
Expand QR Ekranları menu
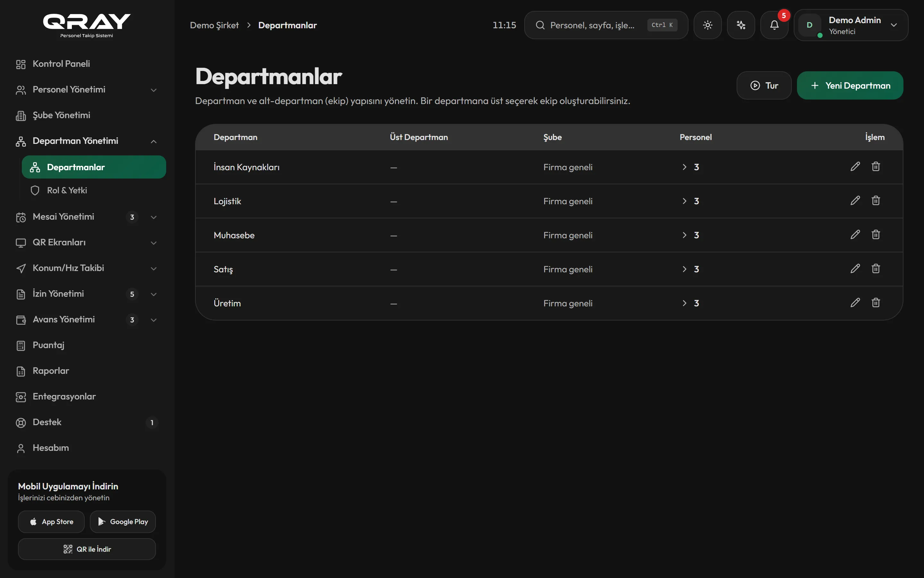point(87,242)
